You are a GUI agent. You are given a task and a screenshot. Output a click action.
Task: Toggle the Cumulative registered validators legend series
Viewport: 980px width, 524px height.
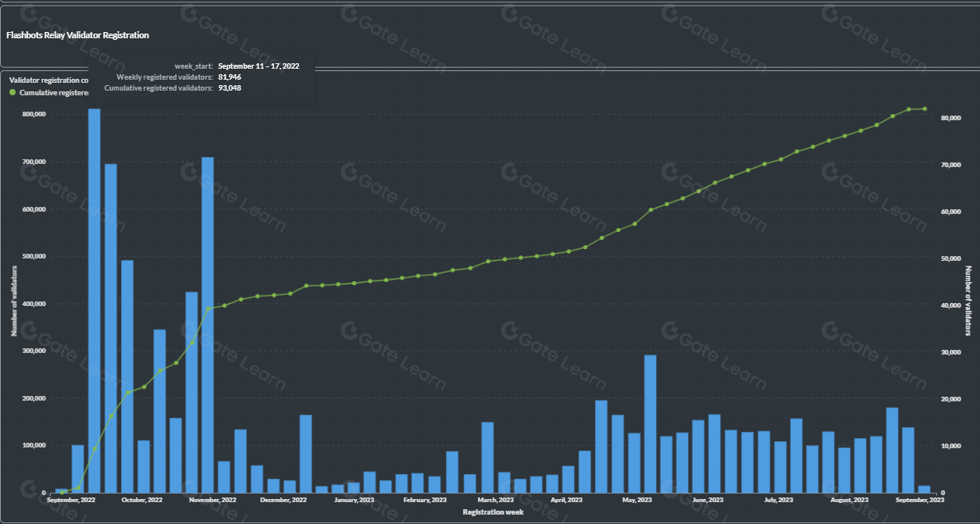click(53, 93)
